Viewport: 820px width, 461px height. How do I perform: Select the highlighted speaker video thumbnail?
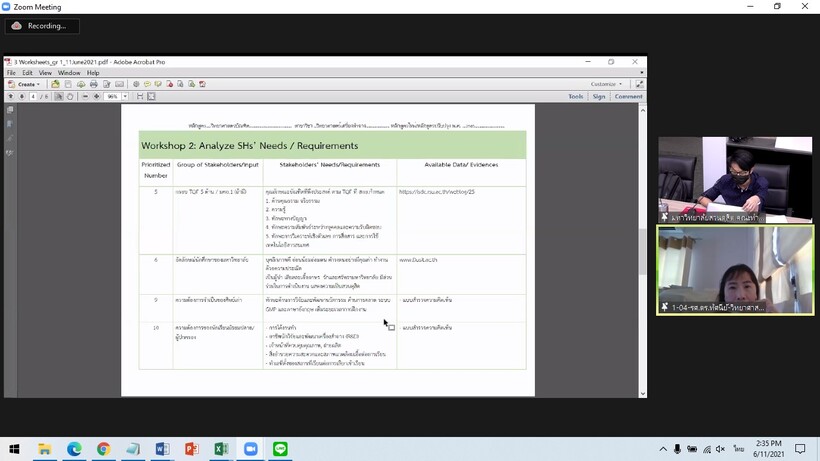735,270
